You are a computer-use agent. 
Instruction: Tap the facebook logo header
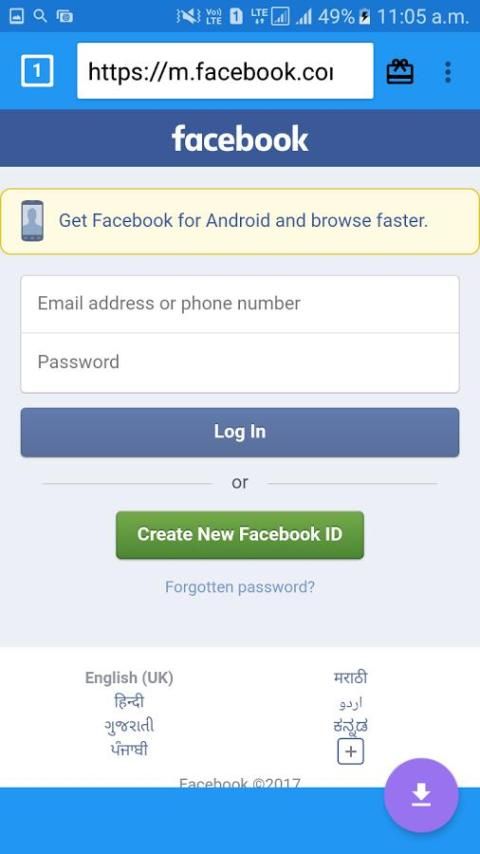[x=240, y=138]
